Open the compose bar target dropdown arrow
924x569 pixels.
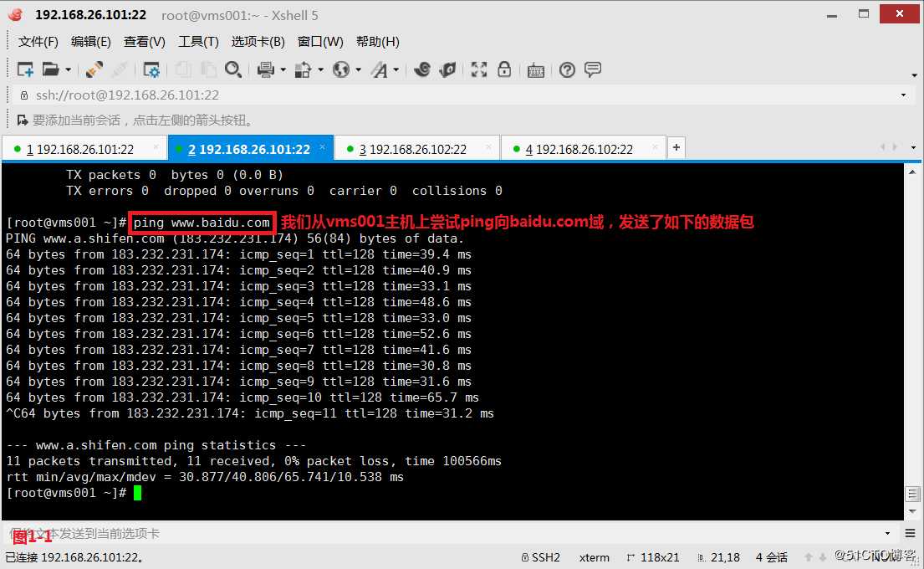click(887, 534)
